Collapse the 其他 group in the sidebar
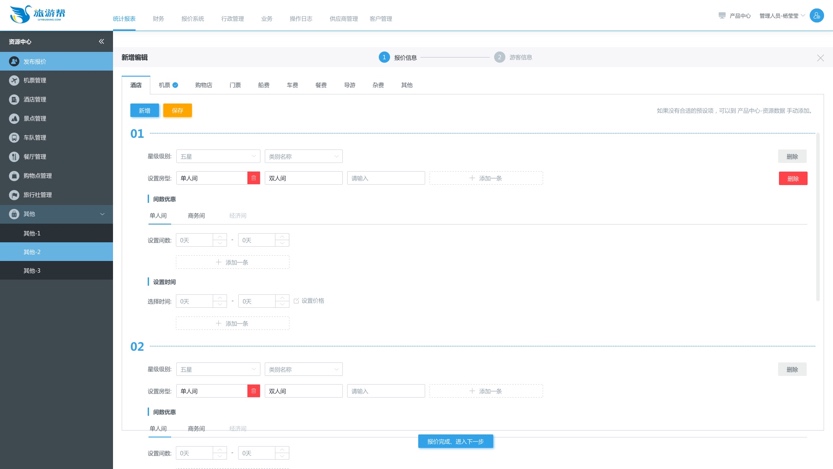 click(x=101, y=214)
